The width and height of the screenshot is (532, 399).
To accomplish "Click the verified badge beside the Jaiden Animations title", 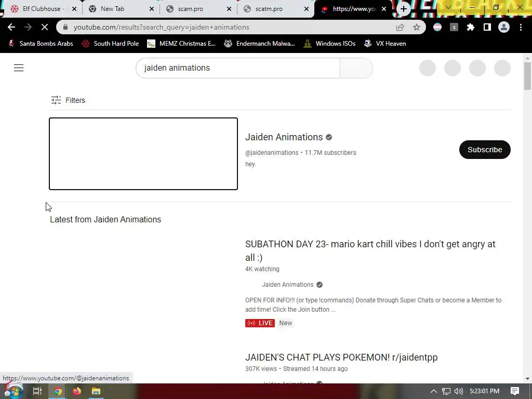I will pos(329,137).
